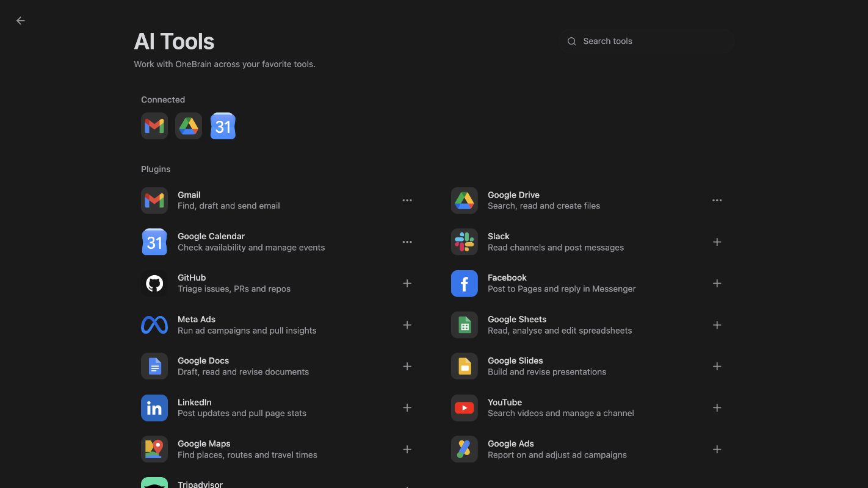Select the Tripadvisor plugin name

[x=200, y=484]
